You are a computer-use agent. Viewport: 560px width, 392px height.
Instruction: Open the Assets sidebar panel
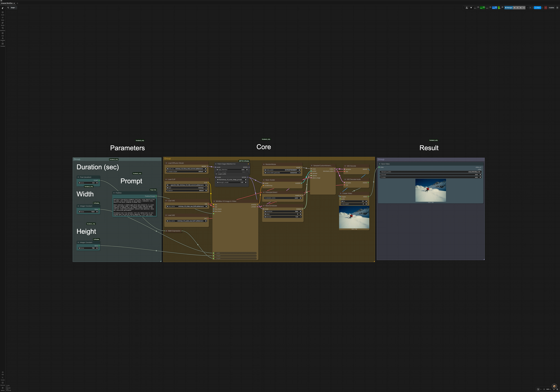[3, 13]
